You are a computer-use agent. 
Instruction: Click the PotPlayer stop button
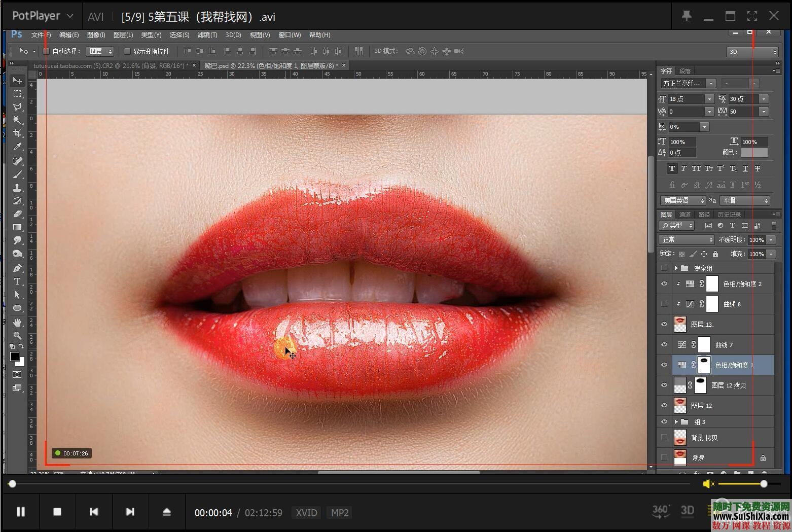coord(57,512)
